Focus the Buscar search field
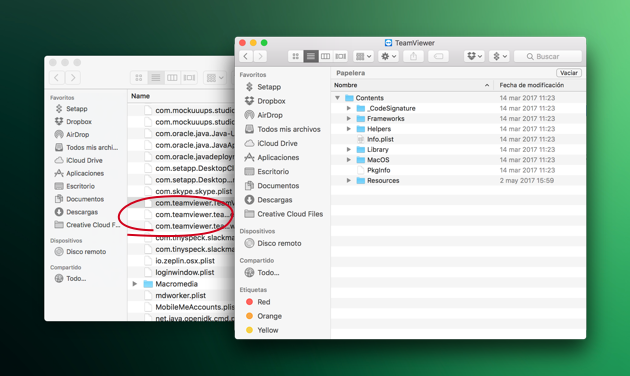This screenshot has width=630, height=376. pyautogui.click(x=548, y=56)
